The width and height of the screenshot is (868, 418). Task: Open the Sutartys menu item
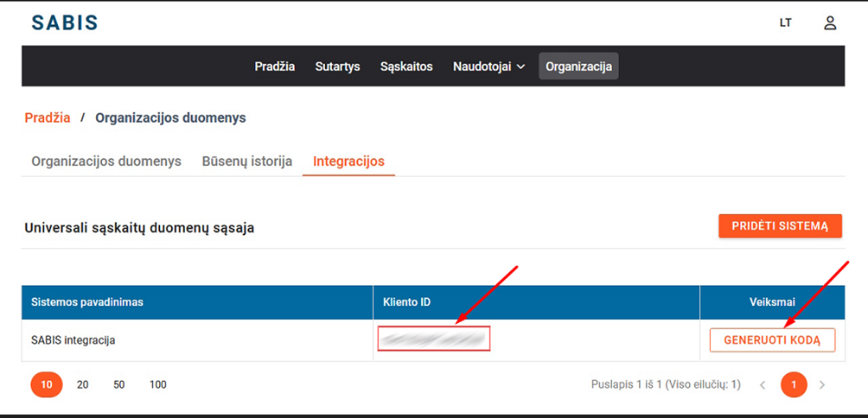[x=337, y=66]
